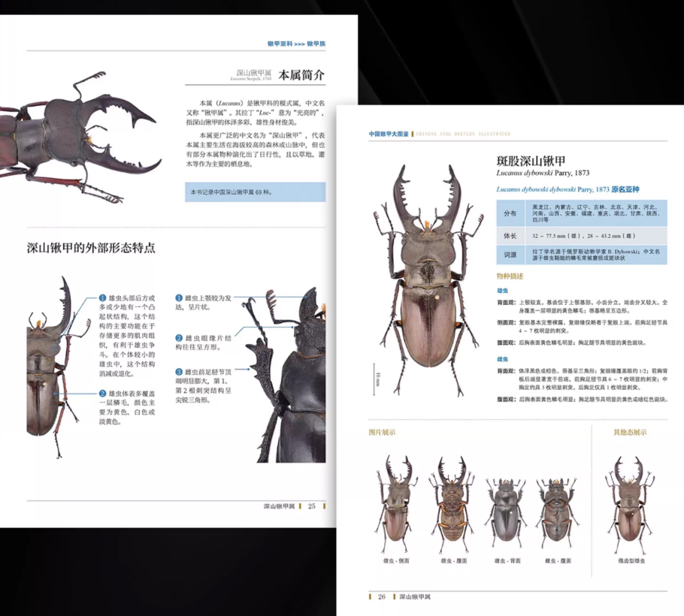Screen dimensions: 684x616
Task: Click numbered marker 3 beside 雌虫前足胫节 text
Action: 179,372
